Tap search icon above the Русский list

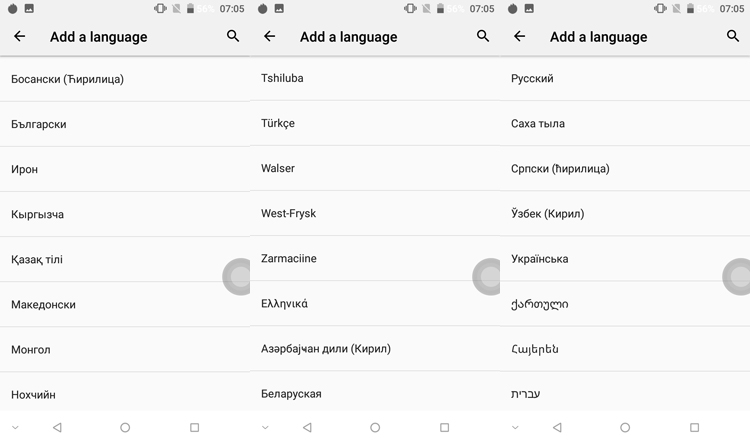pyautogui.click(x=733, y=36)
